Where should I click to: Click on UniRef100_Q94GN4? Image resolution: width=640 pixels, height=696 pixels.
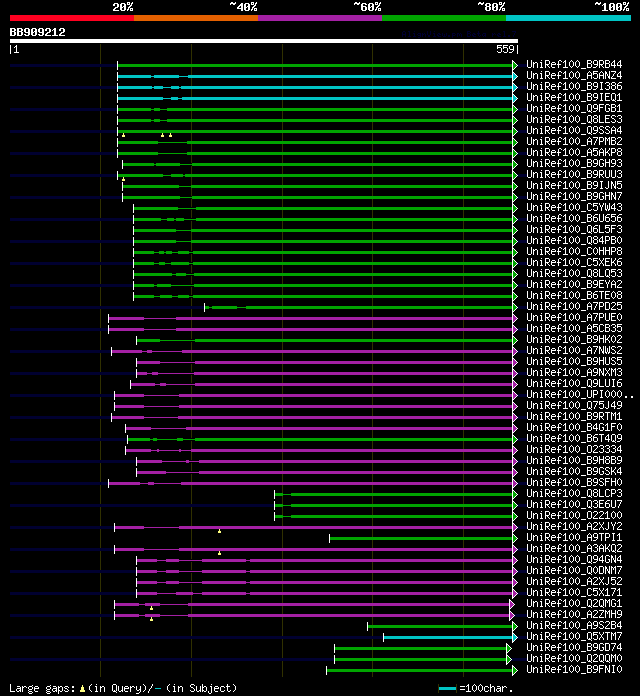[574, 559]
